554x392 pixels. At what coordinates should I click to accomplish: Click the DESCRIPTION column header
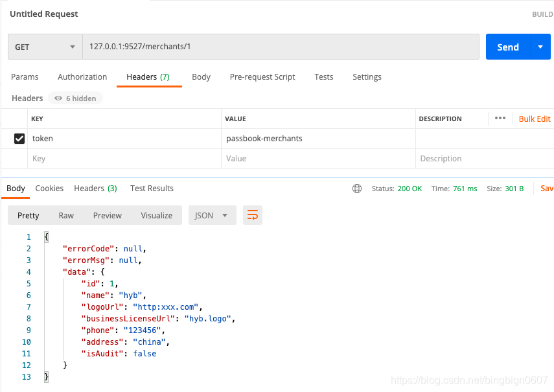pyautogui.click(x=440, y=119)
